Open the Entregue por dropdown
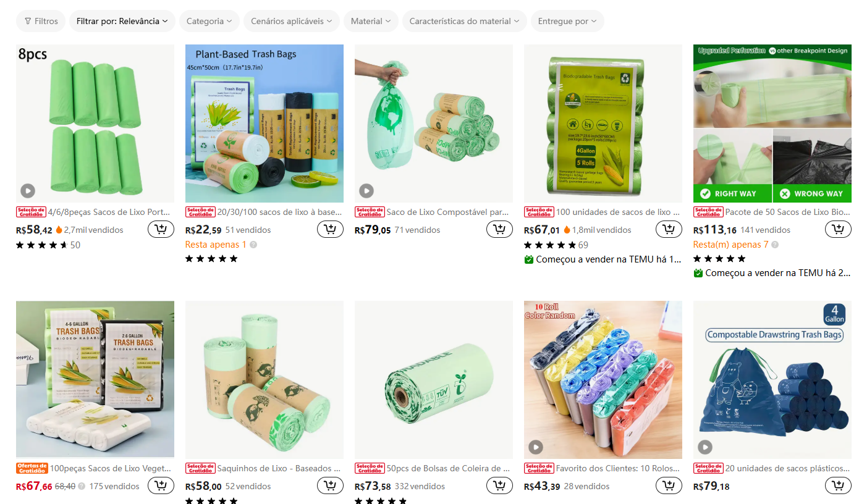Screen dimensions: 859x504 coord(567,21)
